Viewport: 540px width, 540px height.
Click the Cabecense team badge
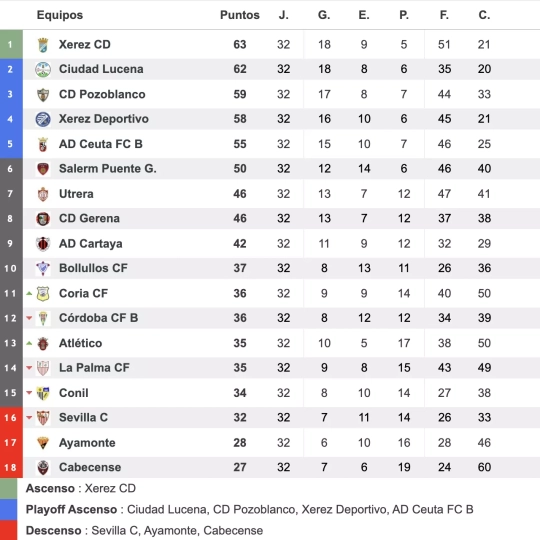tap(43, 467)
